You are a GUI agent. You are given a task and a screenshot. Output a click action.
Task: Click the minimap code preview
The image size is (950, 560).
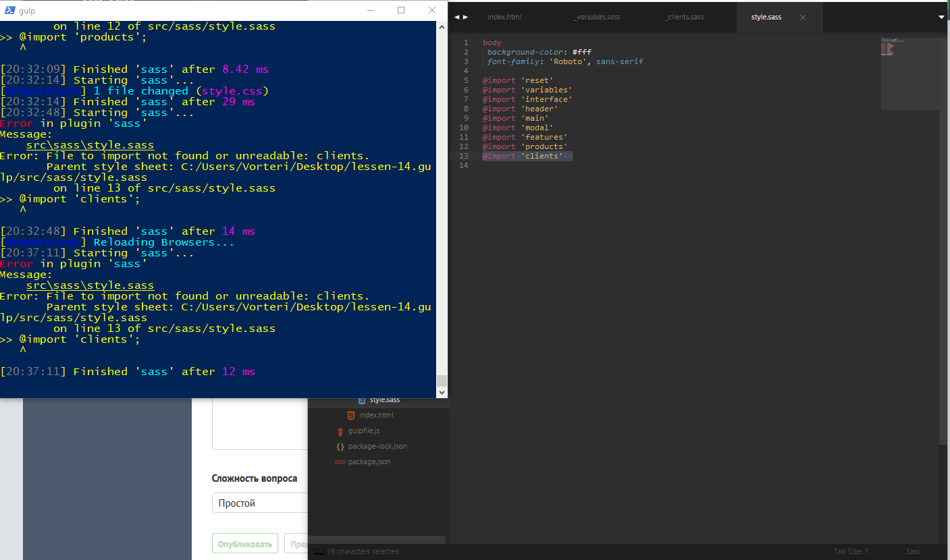(x=909, y=74)
